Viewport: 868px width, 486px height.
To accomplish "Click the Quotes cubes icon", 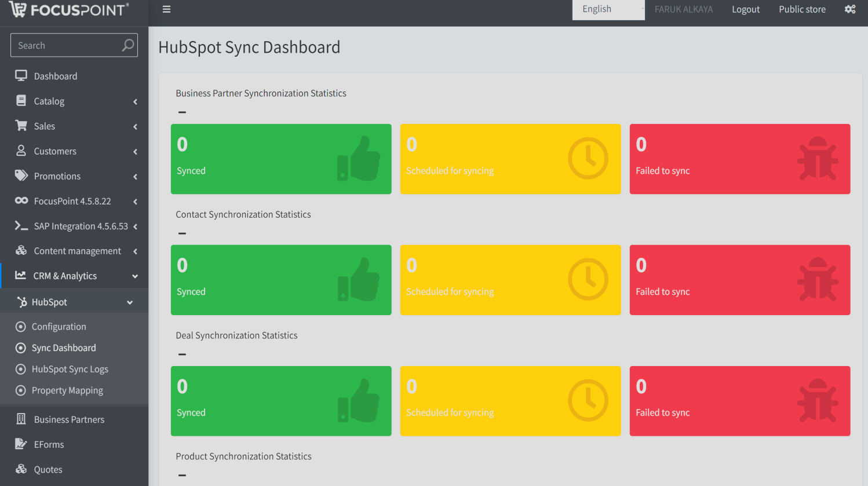I will coord(21,469).
